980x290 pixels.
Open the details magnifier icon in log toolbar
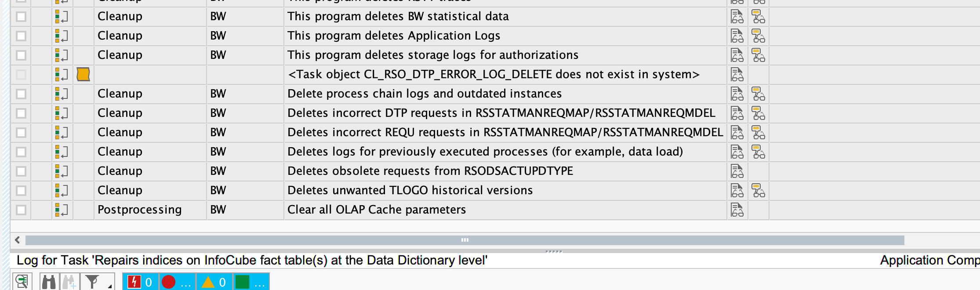pos(22,282)
